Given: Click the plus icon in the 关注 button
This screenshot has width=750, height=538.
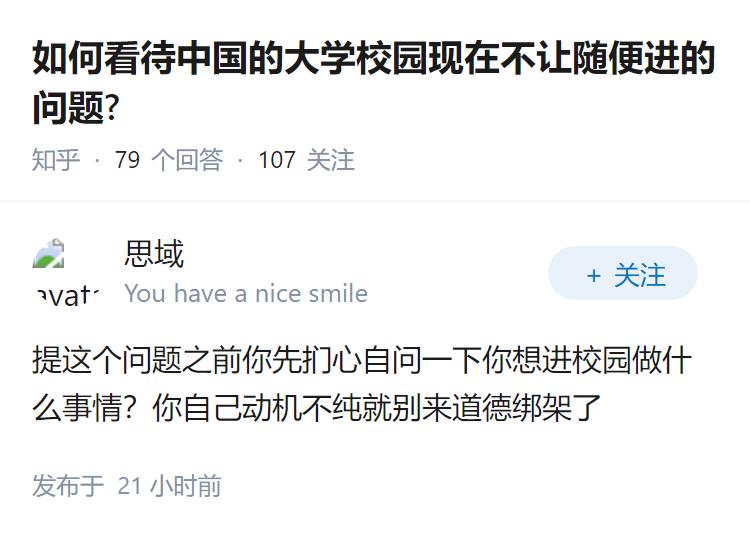Looking at the screenshot, I should tap(594, 275).
